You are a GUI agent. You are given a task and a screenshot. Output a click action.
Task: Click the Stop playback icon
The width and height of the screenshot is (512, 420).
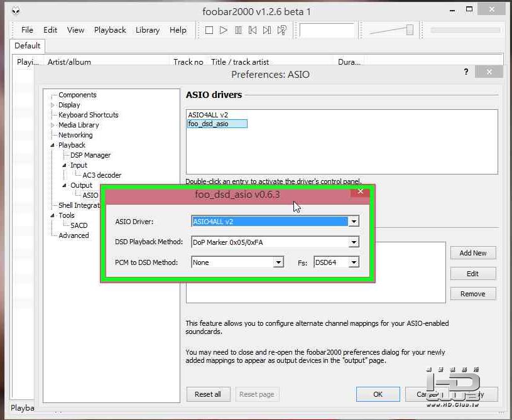click(x=209, y=30)
